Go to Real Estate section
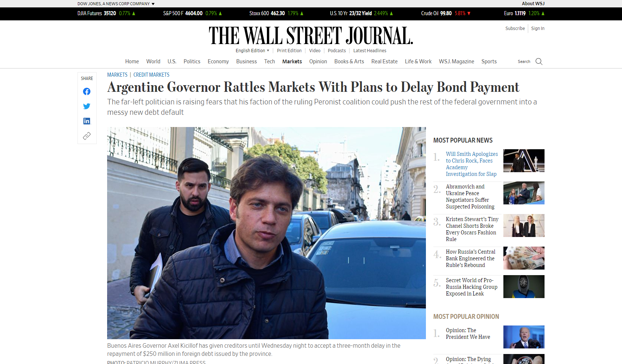Screen dimensions: 622x364 coord(384,61)
